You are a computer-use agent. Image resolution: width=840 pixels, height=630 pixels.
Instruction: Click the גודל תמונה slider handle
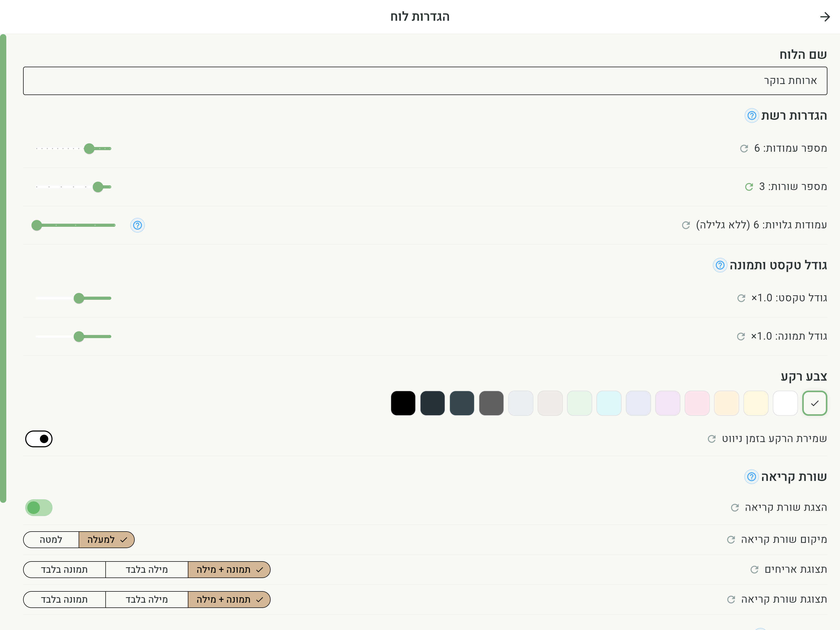pyautogui.click(x=78, y=337)
